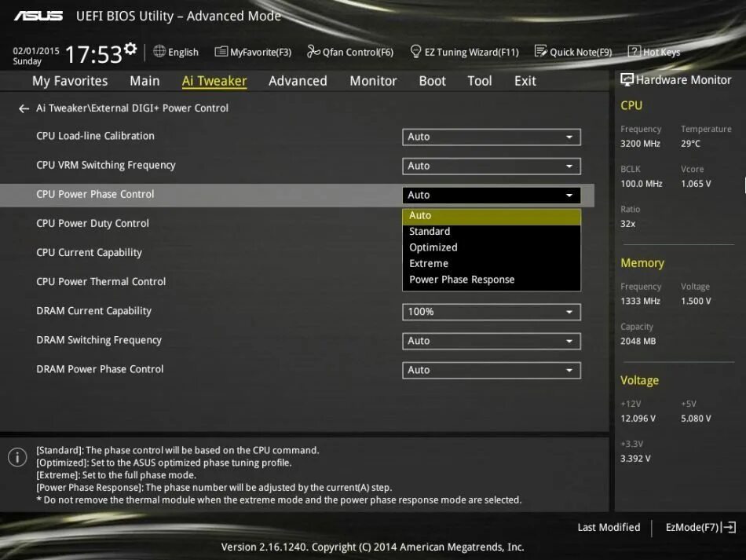Screen dimensions: 746x560
Task: Go to the Exit tab
Action: 525,81
